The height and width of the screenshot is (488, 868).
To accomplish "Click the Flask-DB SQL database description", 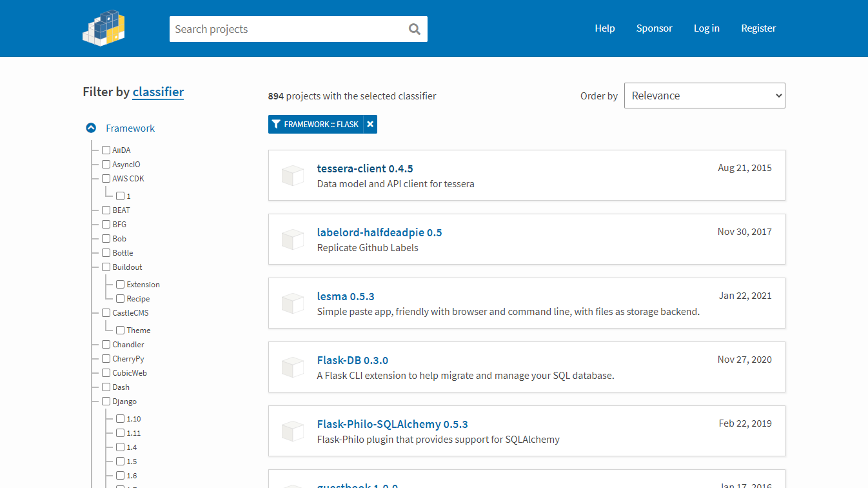I will (466, 376).
